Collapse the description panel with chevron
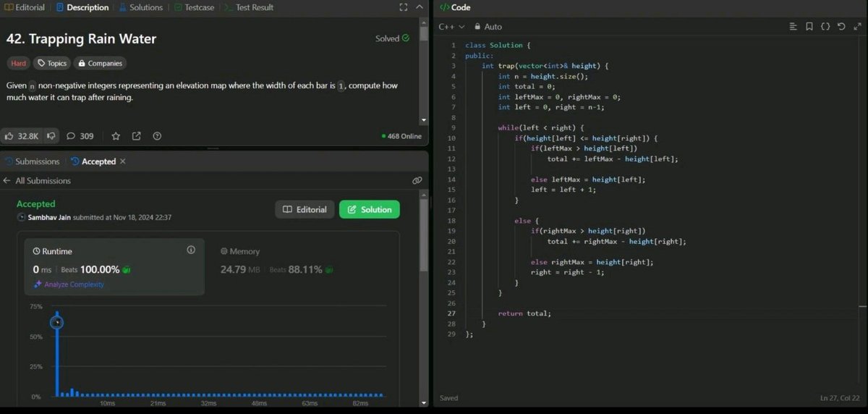This screenshot has height=414, width=868. pyautogui.click(x=421, y=7)
